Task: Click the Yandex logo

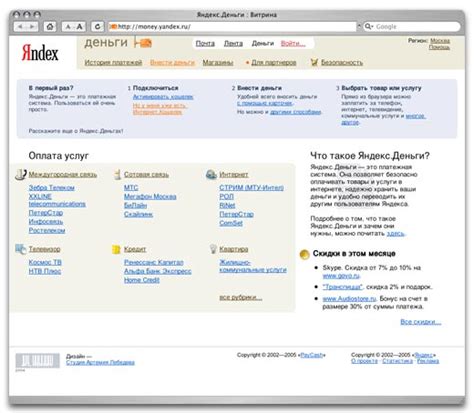Action: (40, 53)
